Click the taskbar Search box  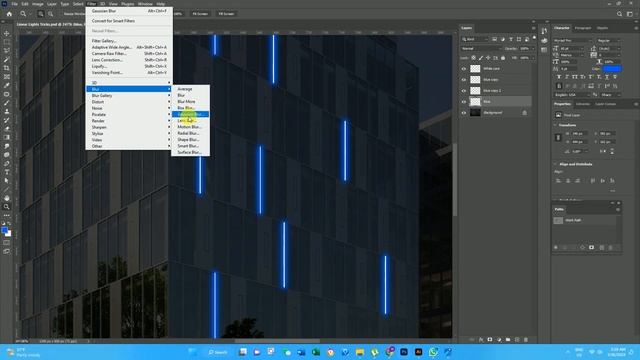coord(218,352)
